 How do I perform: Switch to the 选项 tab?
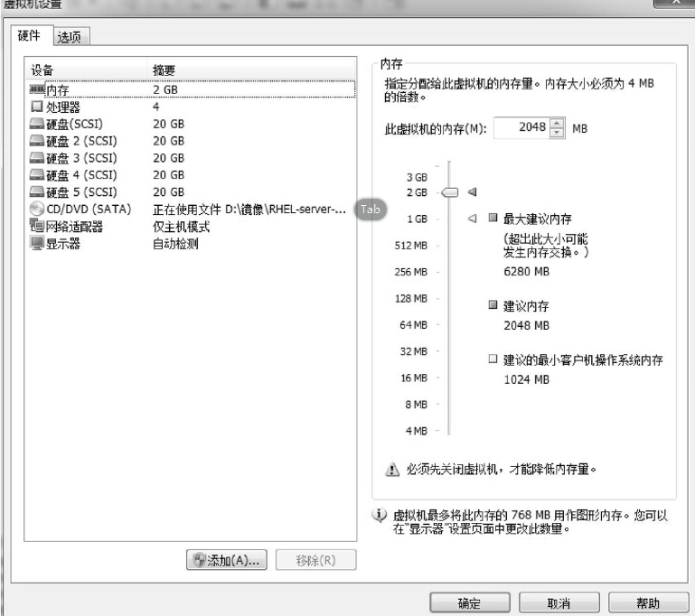pyautogui.click(x=69, y=36)
